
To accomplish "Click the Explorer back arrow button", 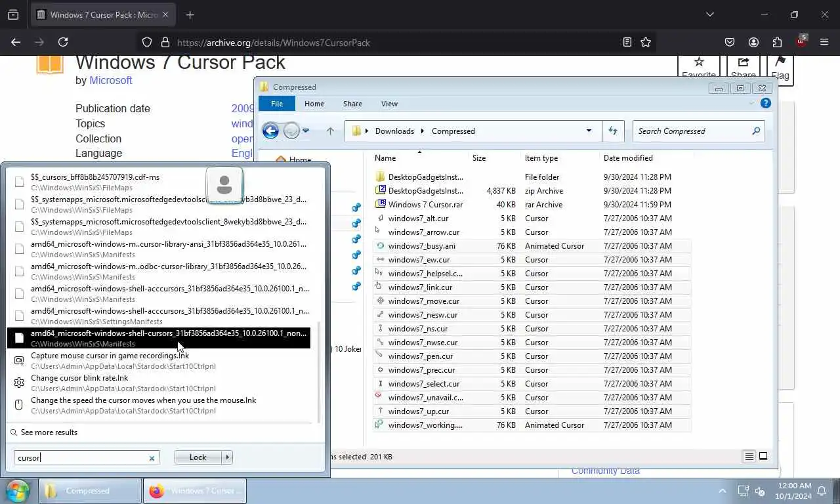I will 270,131.
